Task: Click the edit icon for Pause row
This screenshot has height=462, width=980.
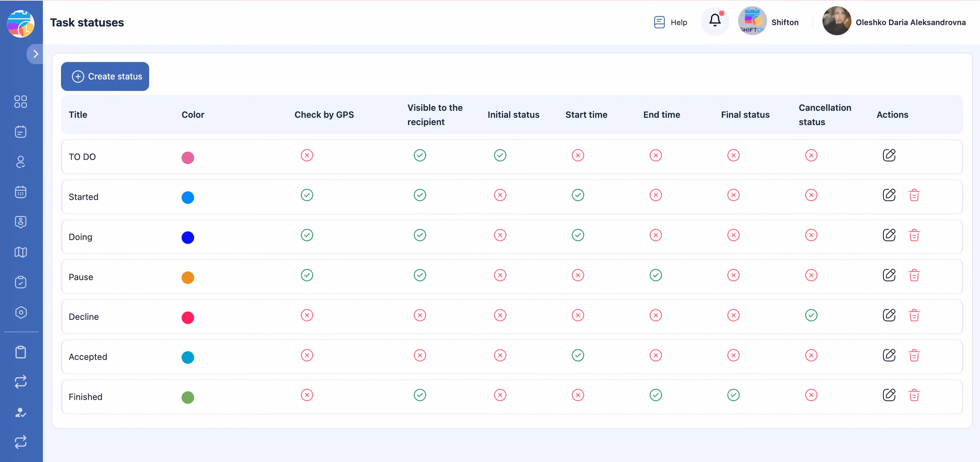Action: [x=889, y=275]
